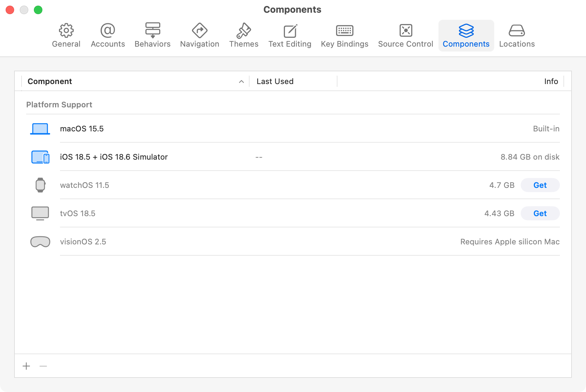This screenshot has width=586, height=392.
Task: Get the tvOS 18.5 platform
Action: click(540, 213)
